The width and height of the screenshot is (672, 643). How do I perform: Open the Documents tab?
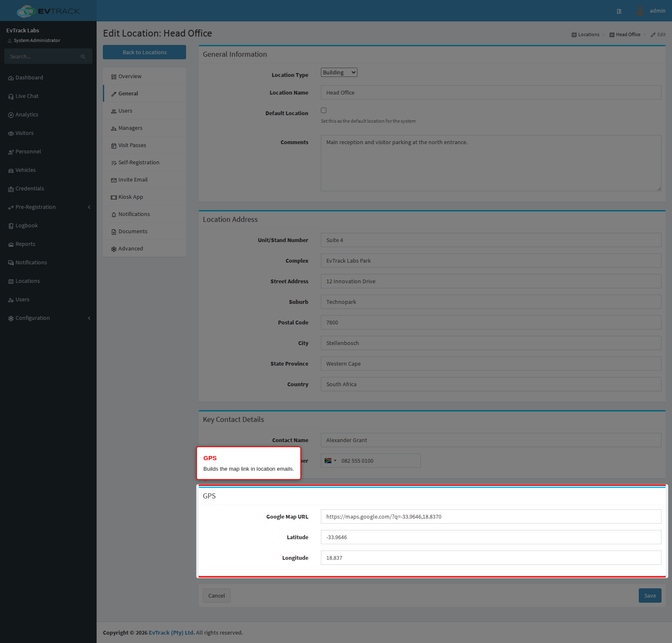[x=144, y=232]
